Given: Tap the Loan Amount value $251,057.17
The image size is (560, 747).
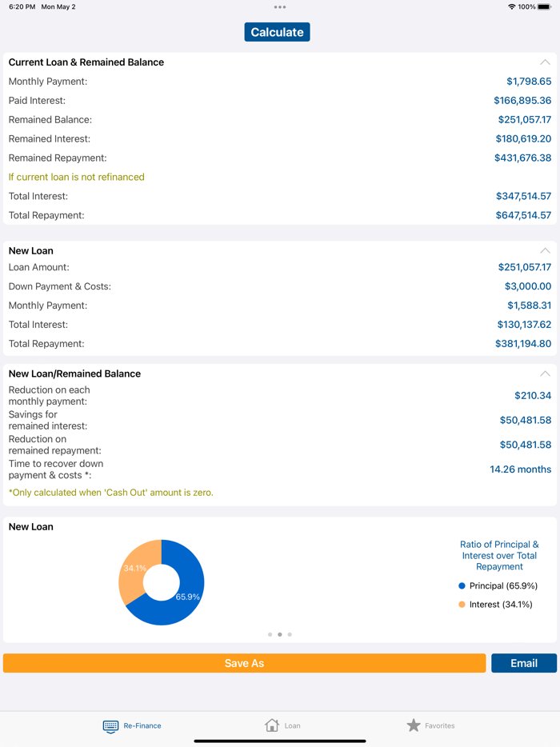Looking at the screenshot, I should coord(525,267).
